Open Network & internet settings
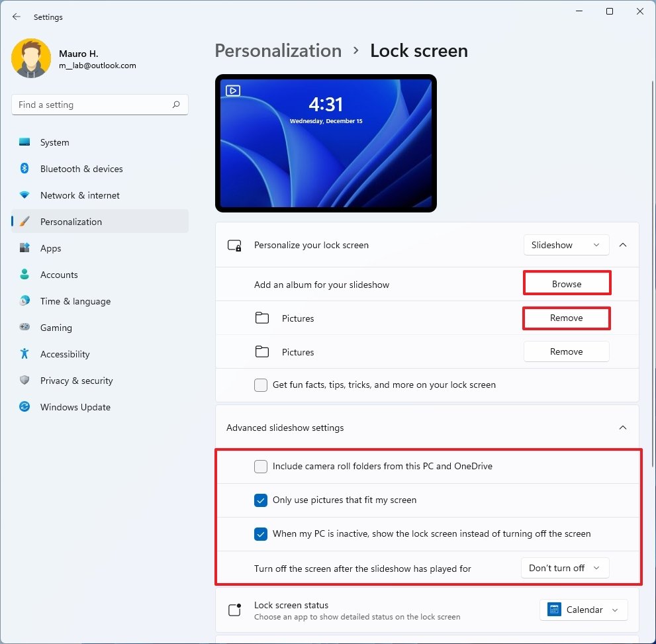 [x=100, y=195]
